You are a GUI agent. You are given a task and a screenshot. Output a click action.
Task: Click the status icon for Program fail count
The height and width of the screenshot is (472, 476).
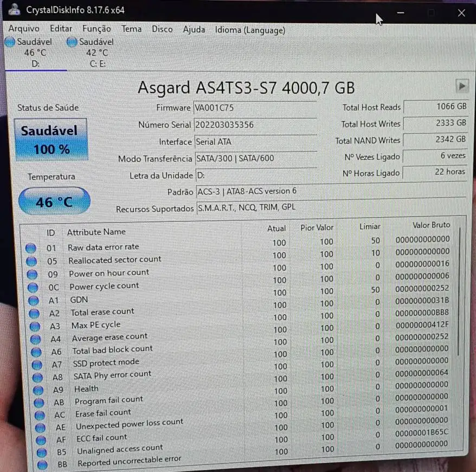pos(39,403)
